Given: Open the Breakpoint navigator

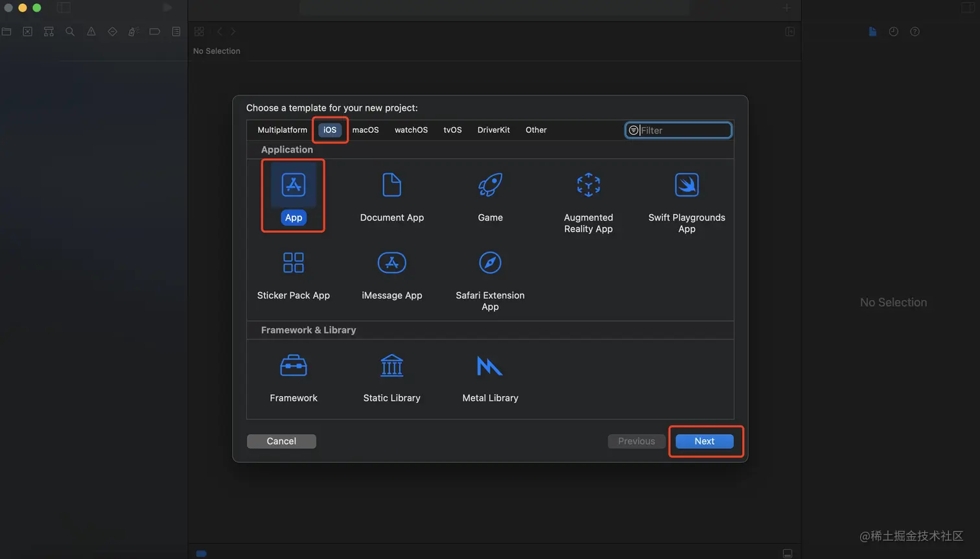Looking at the screenshot, I should point(154,31).
